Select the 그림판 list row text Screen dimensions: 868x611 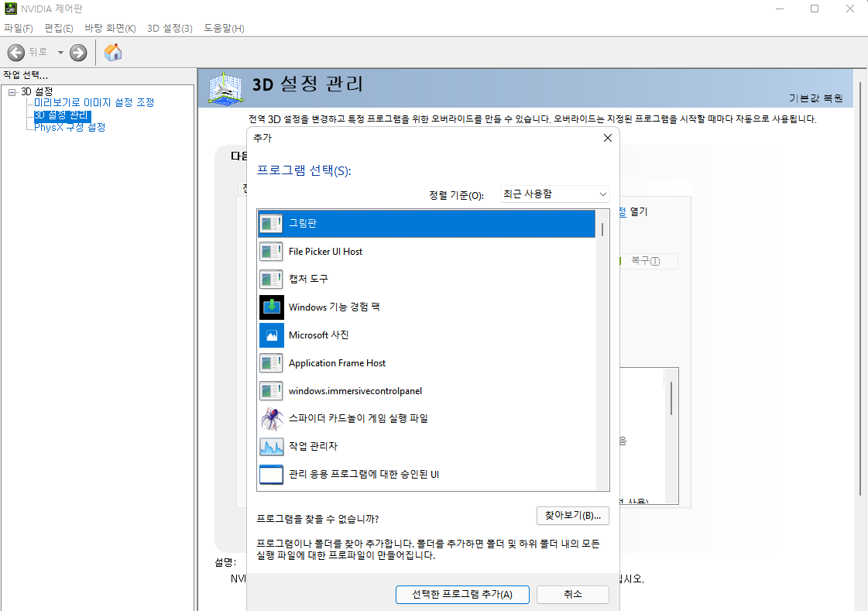click(x=303, y=223)
